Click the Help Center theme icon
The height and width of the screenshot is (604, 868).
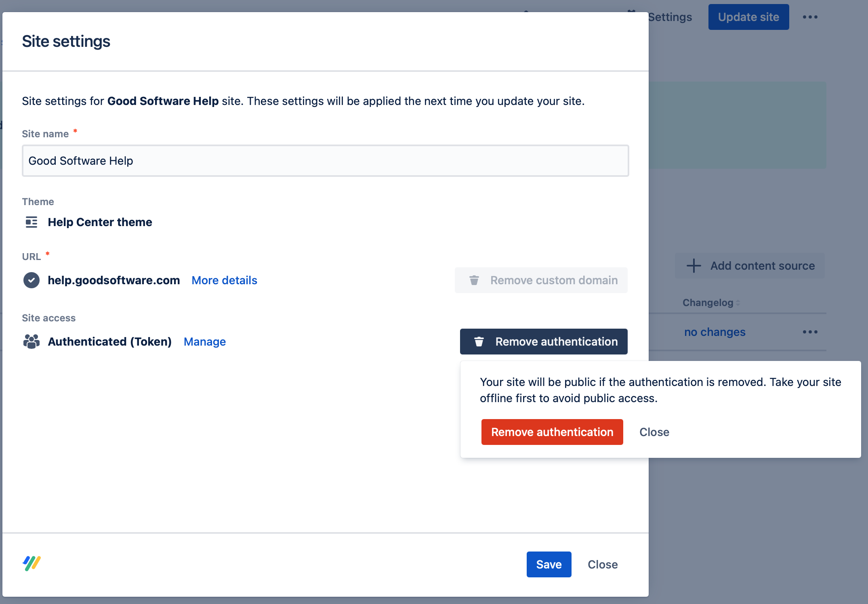(x=31, y=222)
